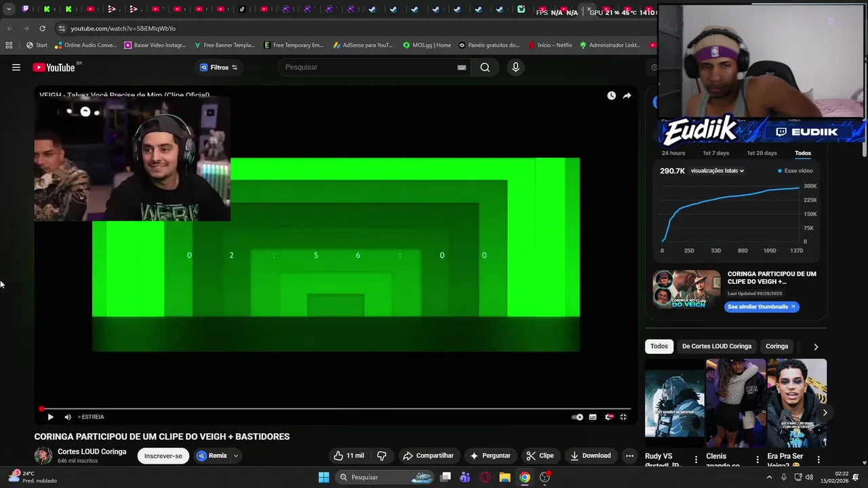The width and height of the screenshot is (868, 488).
Task: Open the Rudy VS Ørsted short thumbnail
Action: tap(675, 403)
